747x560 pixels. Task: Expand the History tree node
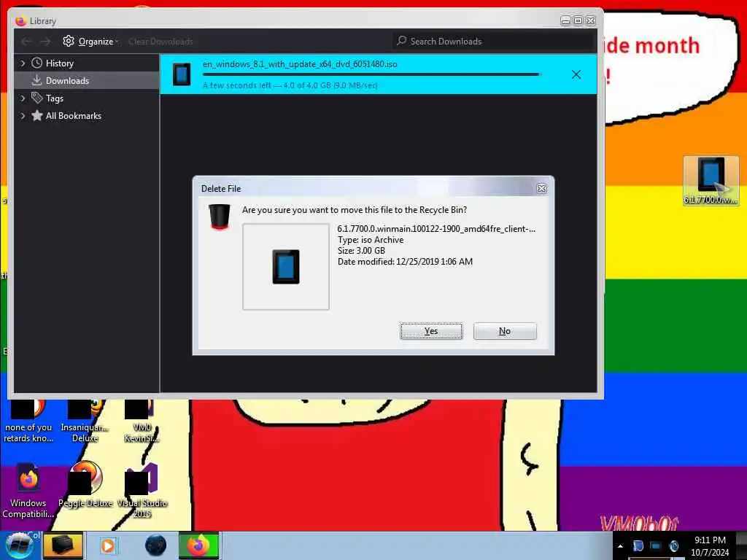click(23, 63)
